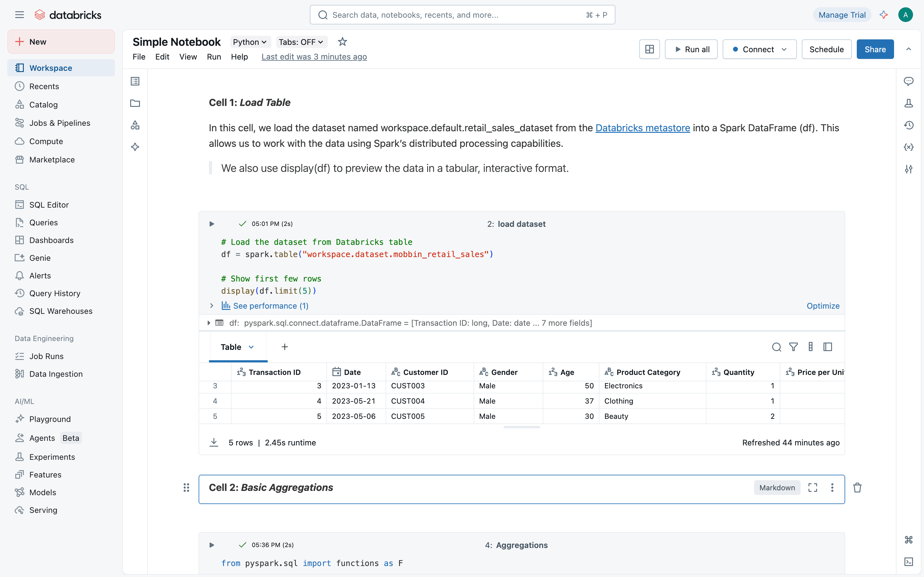Toggle side-by-side layout view button
924x577 pixels.
(x=650, y=49)
